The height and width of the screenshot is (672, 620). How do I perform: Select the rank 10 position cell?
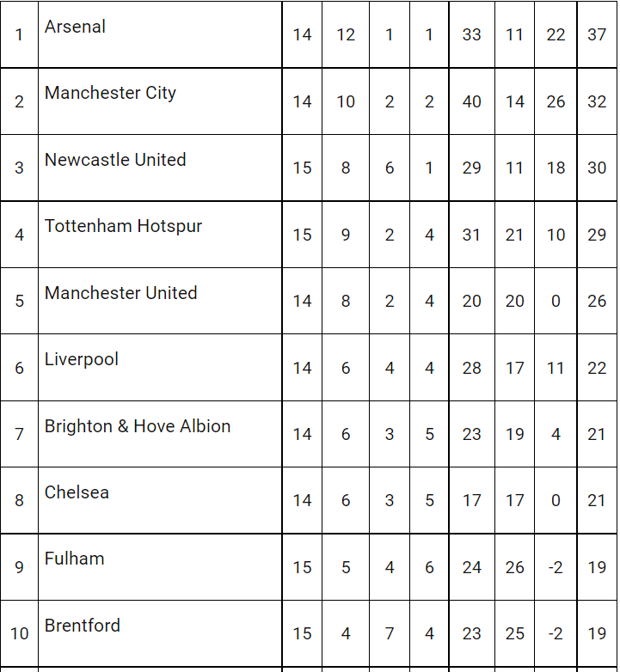pyautogui.click(x=19, y=633)
